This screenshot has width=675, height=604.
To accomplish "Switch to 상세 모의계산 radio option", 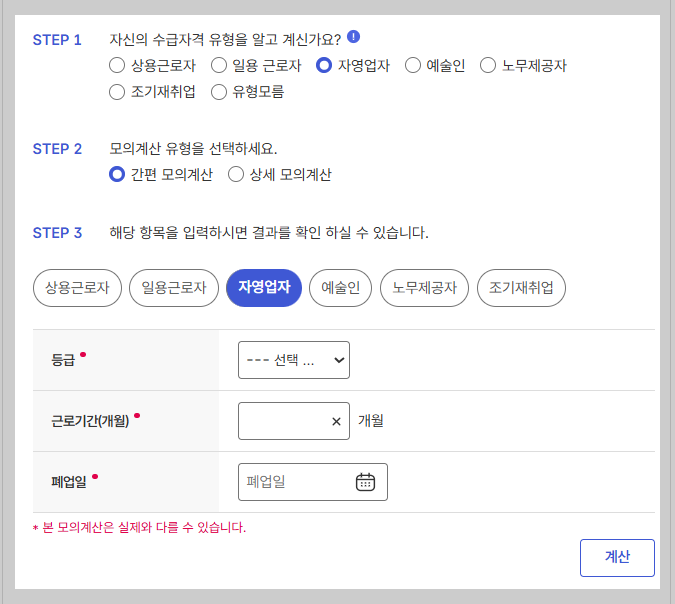I will click(x=236, y=174).
